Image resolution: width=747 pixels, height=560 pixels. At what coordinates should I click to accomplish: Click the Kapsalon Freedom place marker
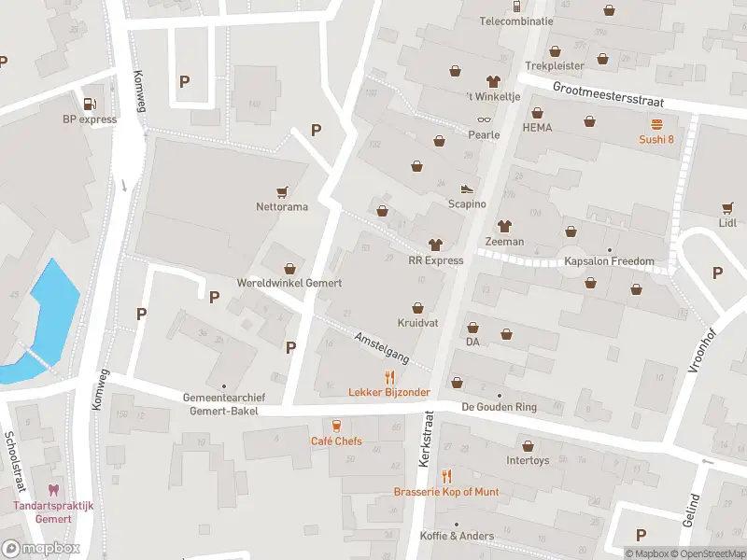[609, 249]
